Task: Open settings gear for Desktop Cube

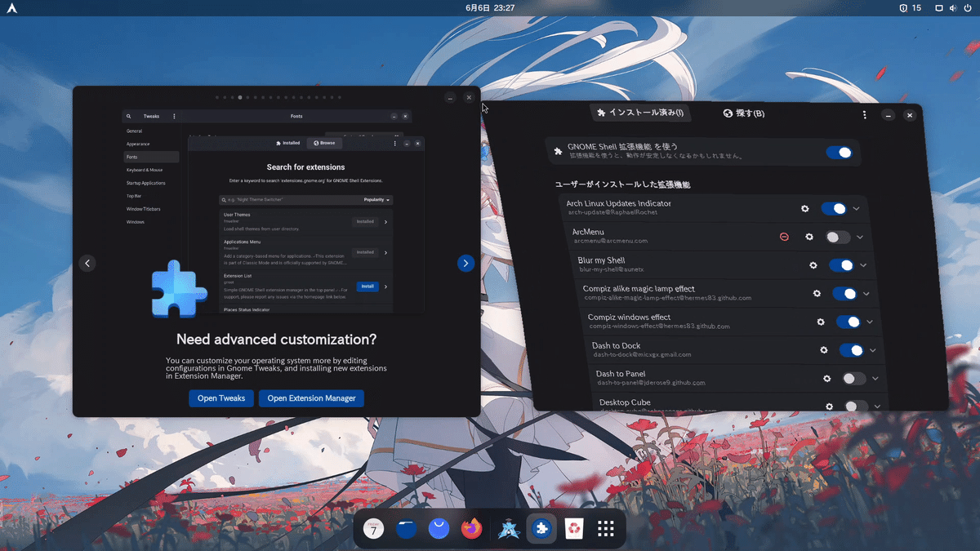Action: coord(829,406)
